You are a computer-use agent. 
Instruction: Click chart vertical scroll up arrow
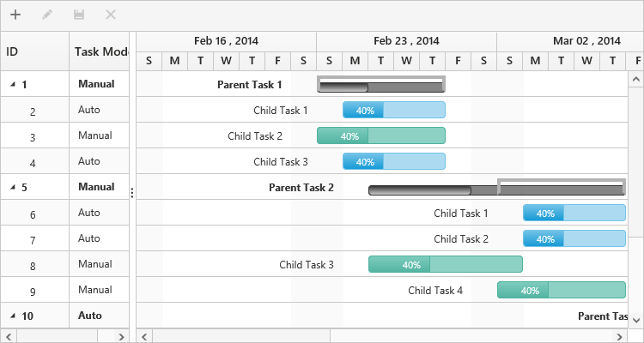636,79
